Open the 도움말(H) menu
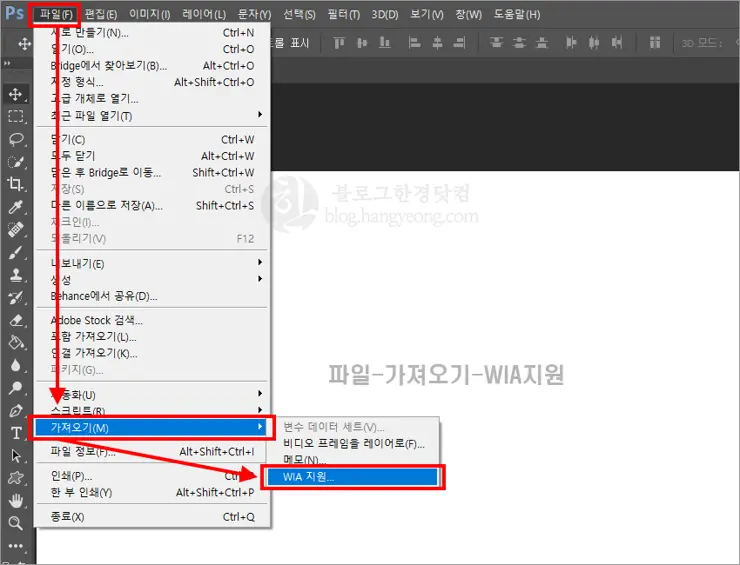 coord(517,14)
